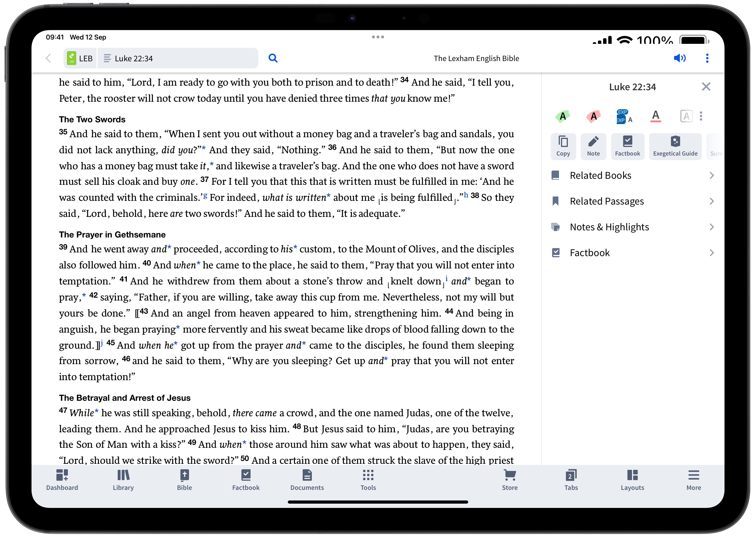Open the LEB resource picker
The width and height of the screenshot is (756, 538).
click(x=80, y=58)
